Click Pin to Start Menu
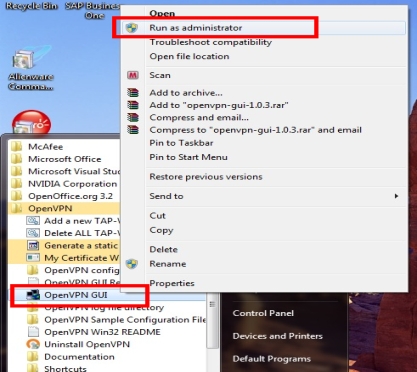 pos(188,157)
